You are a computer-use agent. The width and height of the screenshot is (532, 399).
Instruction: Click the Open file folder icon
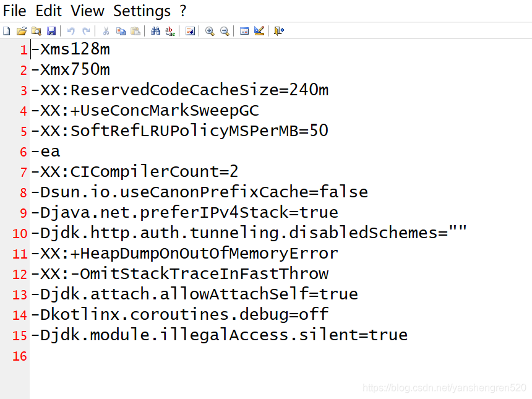tap(21, 31)
